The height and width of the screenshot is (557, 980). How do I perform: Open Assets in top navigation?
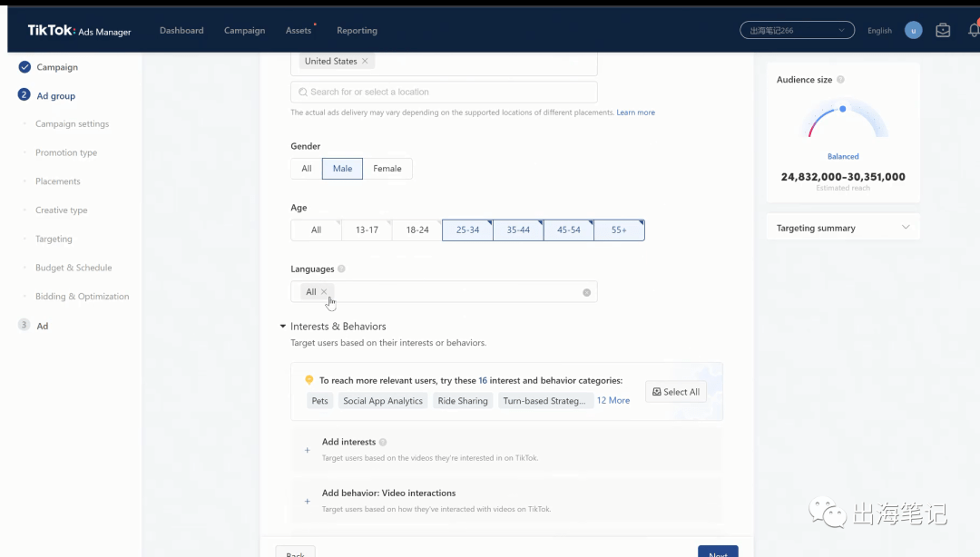tap(299, 30)
